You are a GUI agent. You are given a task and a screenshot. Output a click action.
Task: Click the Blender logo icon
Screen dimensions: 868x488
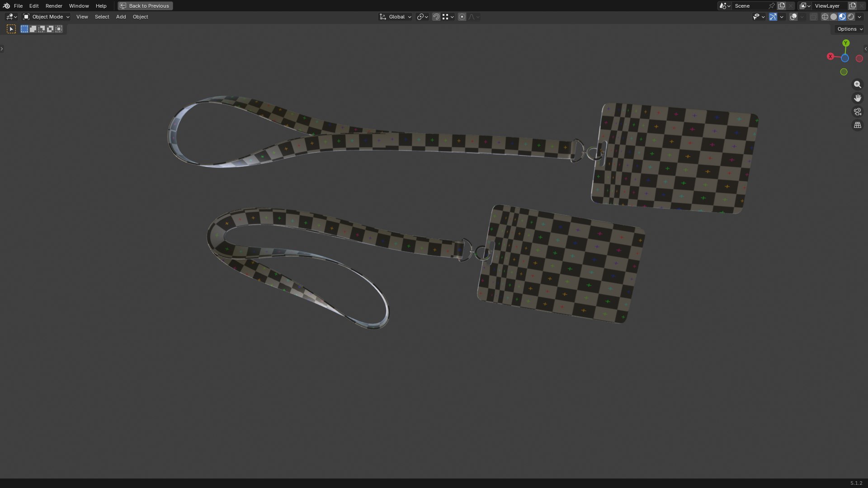click(x=6, y=6)
